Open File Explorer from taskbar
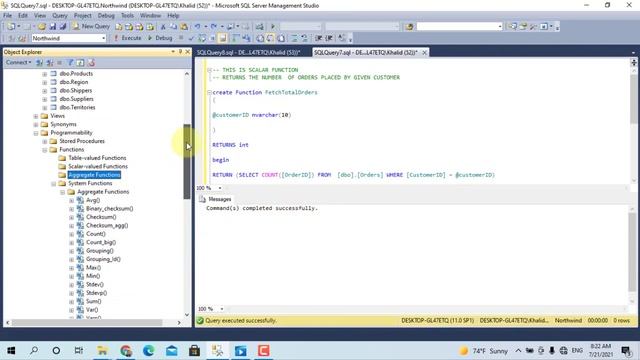Image resolution: width=640 pixels, height=360 pixels. (102, 351)
